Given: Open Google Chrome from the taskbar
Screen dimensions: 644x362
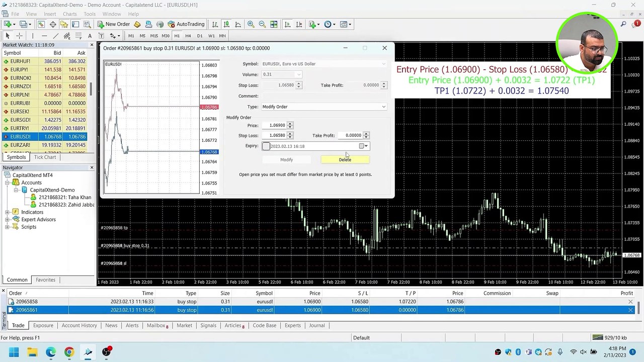Looking at the screenshot, I should click(69, 352).
